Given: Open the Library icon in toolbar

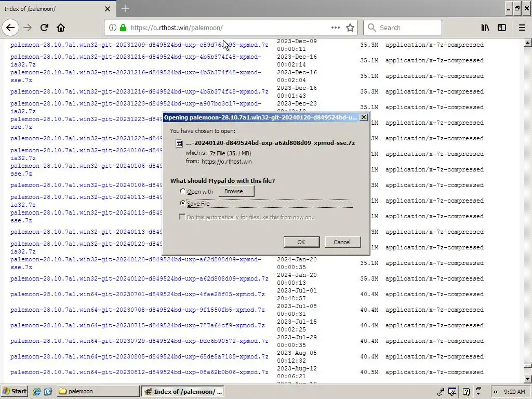Looking at the screenshot, I should 485,28.
